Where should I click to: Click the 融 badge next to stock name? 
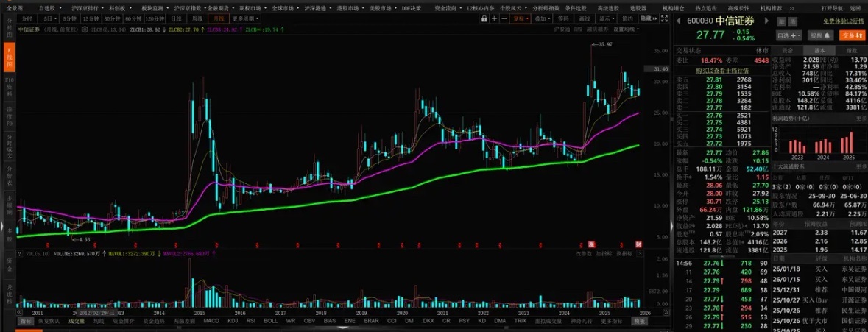782,21
